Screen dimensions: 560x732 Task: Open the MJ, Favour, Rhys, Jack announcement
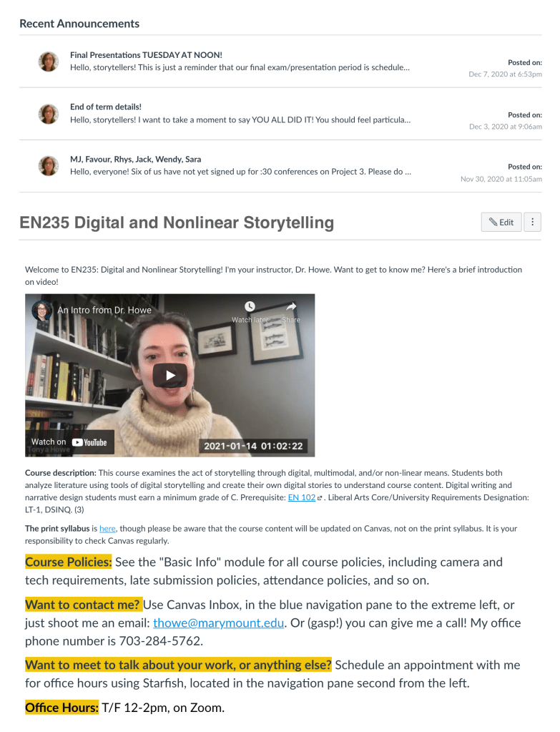(x=135, y=159)
